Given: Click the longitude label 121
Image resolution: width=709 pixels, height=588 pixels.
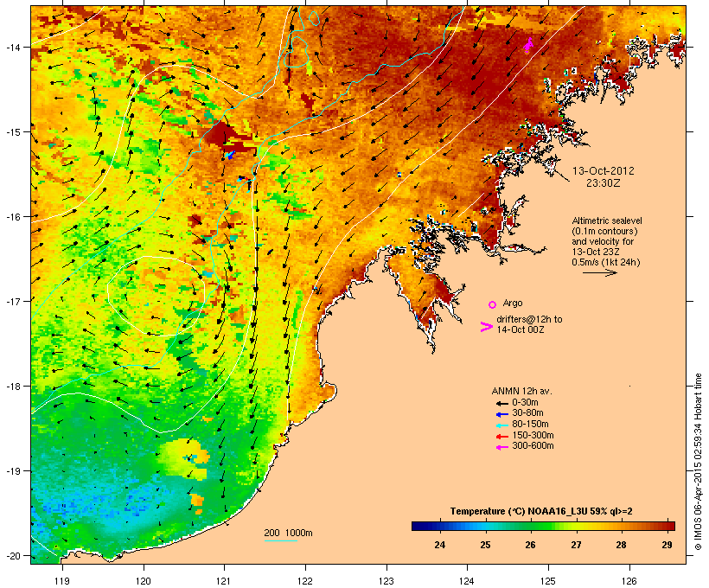Looking at the screenshot, I should tap(224, 581).
